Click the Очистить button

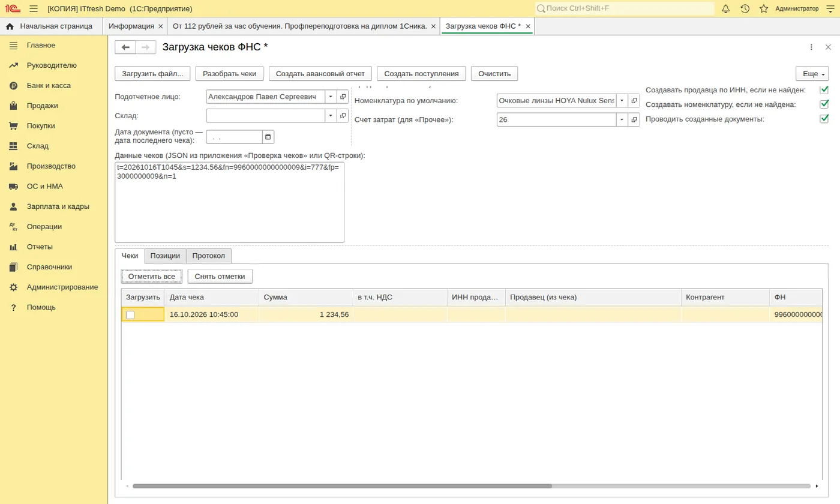[494, 74]
